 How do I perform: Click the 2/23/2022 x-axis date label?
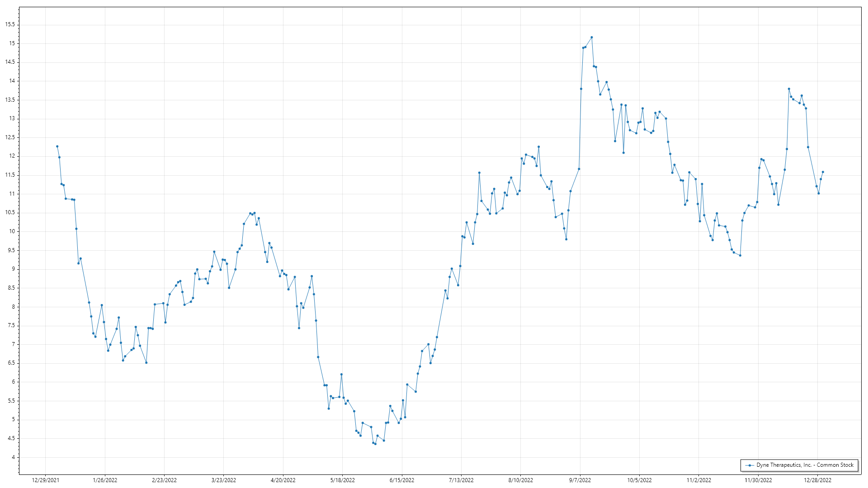tap(164, 480)
